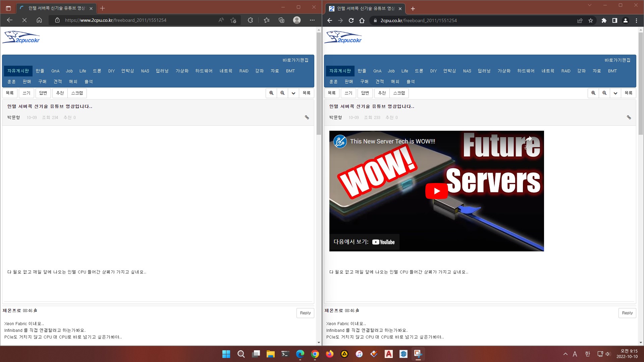Open Edge tab actions menu icon
This screenshot has width=644, height=362.
[x=8, y=8]
